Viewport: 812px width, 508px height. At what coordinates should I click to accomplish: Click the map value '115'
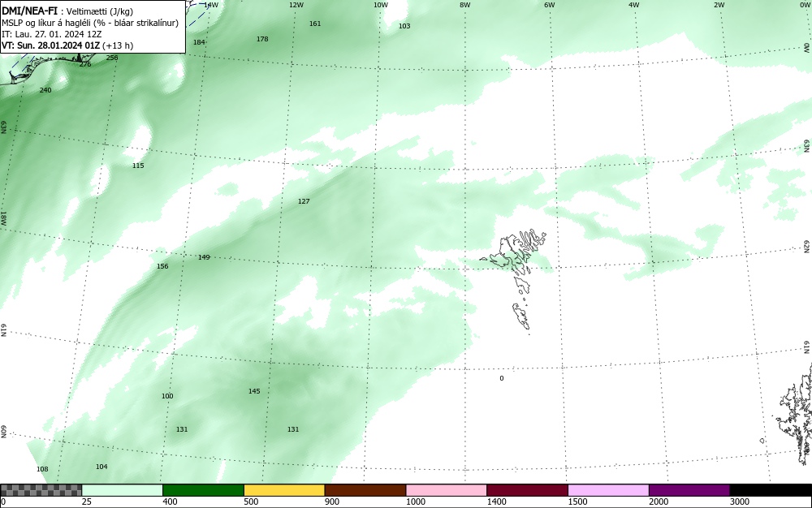pyautogui.click(x=138, y=166)
